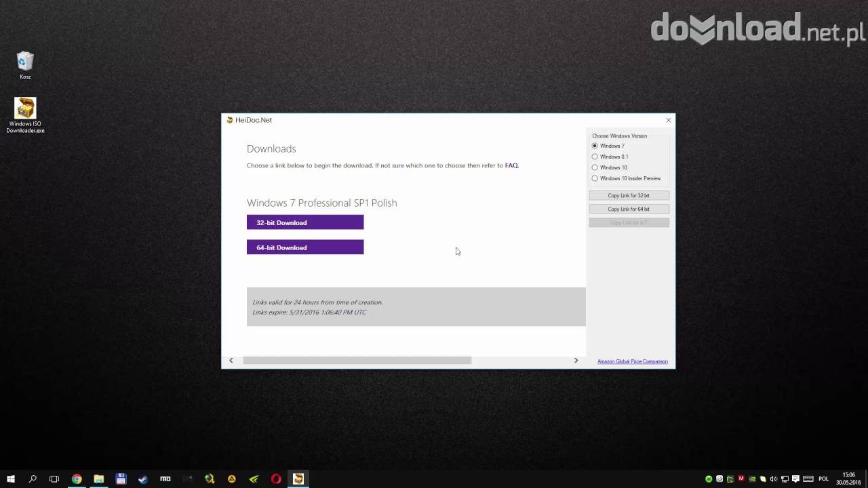Viewport: 868px width, 488px height.
Task: Open File Explorer from taskbar
Action: point(99,479)
